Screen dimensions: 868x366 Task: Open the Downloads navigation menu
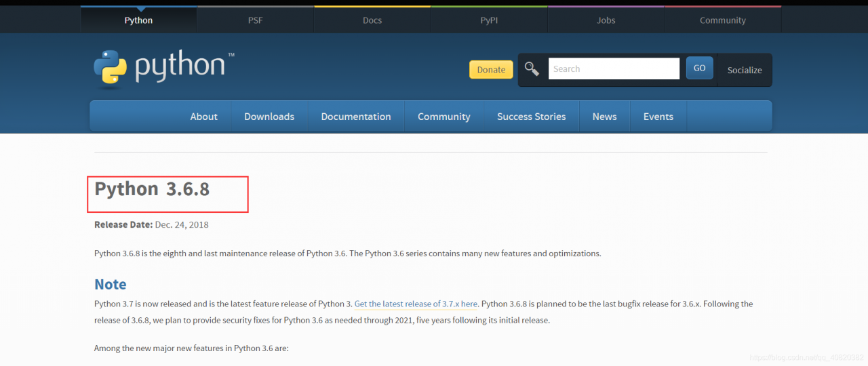tap(269, 116)
